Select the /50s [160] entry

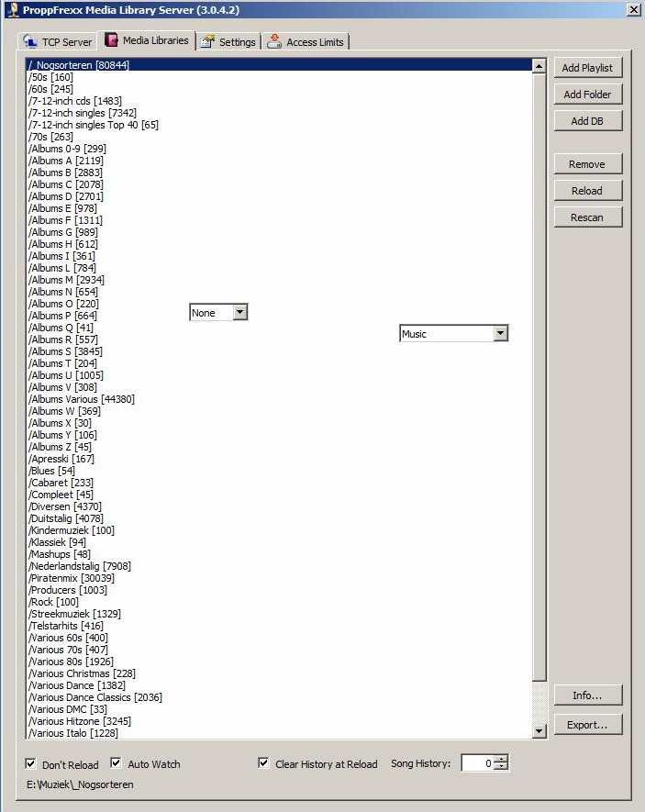279,77
